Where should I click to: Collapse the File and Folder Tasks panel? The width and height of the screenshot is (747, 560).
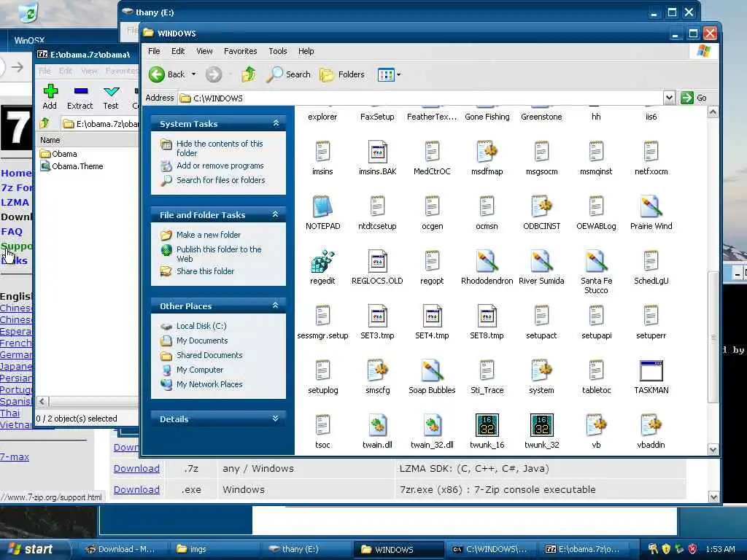[275, 214]
